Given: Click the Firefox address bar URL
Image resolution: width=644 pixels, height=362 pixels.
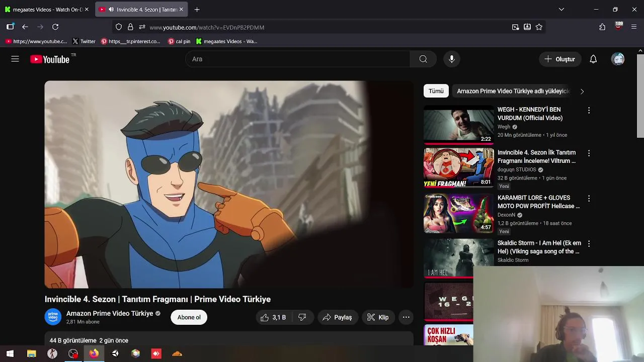Looking at the screenshot, I should coord(207,27).
